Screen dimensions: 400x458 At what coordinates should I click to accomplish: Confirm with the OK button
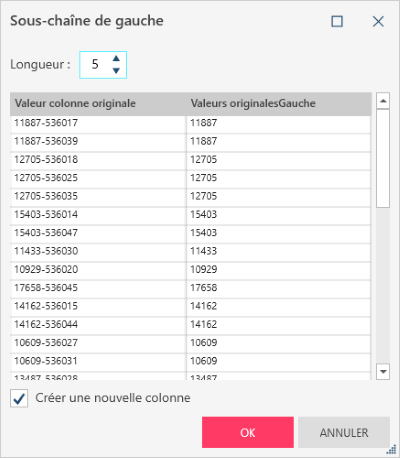pos(248,432)
